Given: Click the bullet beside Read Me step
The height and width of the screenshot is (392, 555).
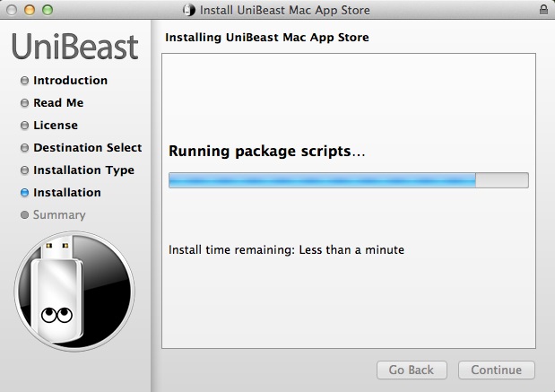Looking at the screenshot, I should [24, 103].
